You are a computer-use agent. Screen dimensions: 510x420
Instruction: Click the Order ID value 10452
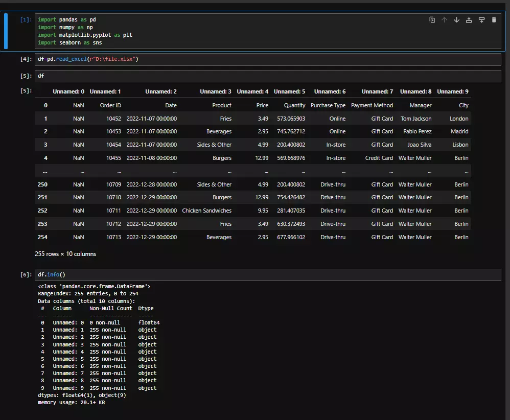coord(113,119)
